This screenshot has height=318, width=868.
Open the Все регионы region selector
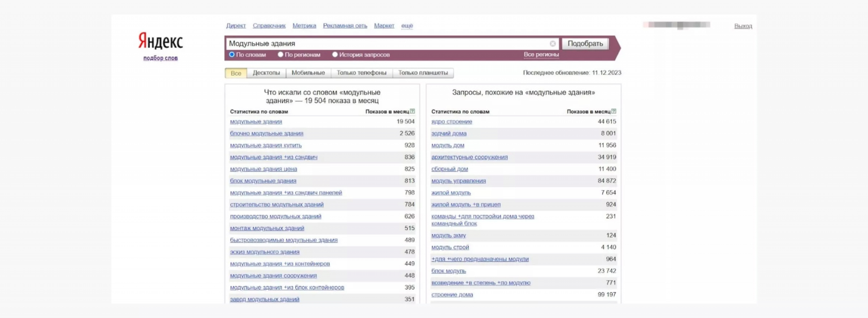click(x=541, y=55)
